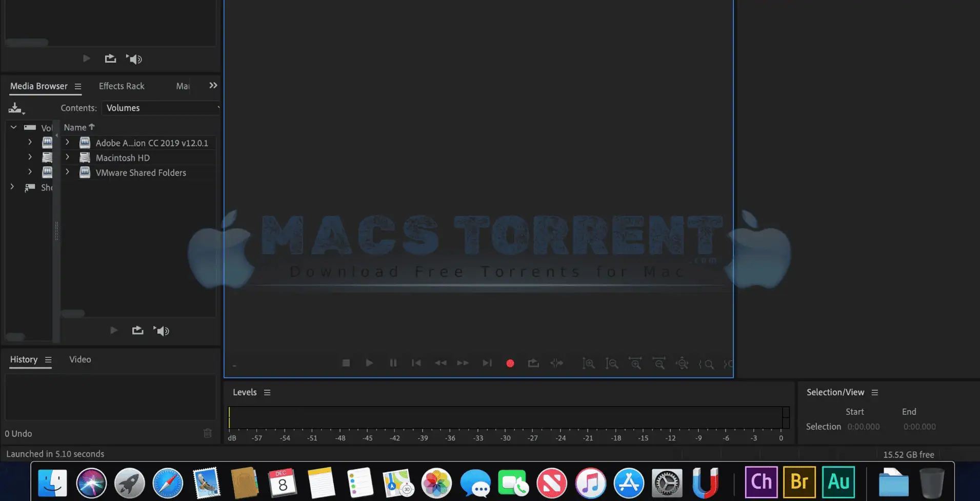Switch to the truncated Markers tab
980x501 pixels.
click(x=183, y=86)
